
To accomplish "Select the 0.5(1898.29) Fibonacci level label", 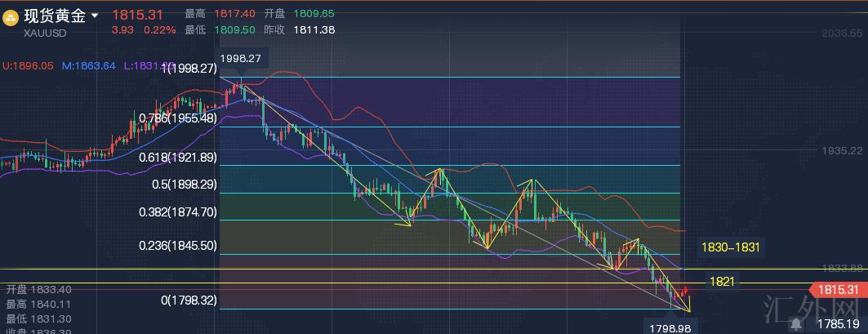I will click(184, 185).
